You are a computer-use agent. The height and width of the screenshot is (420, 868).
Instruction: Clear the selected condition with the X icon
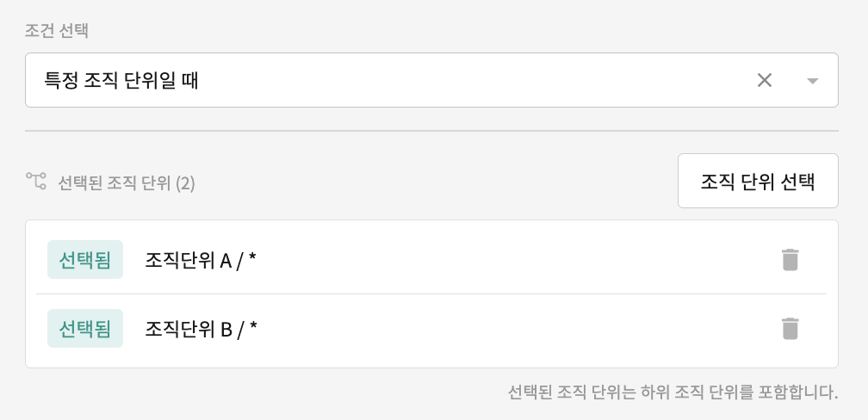click(764, 80)
